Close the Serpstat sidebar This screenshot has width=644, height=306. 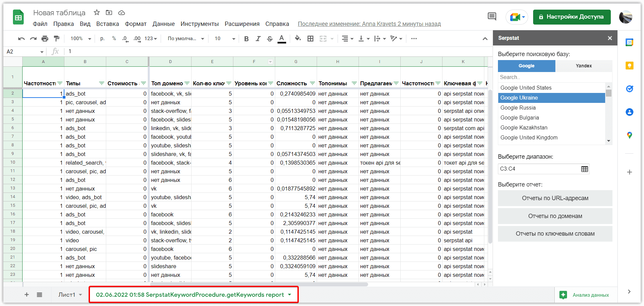[610, 38]
